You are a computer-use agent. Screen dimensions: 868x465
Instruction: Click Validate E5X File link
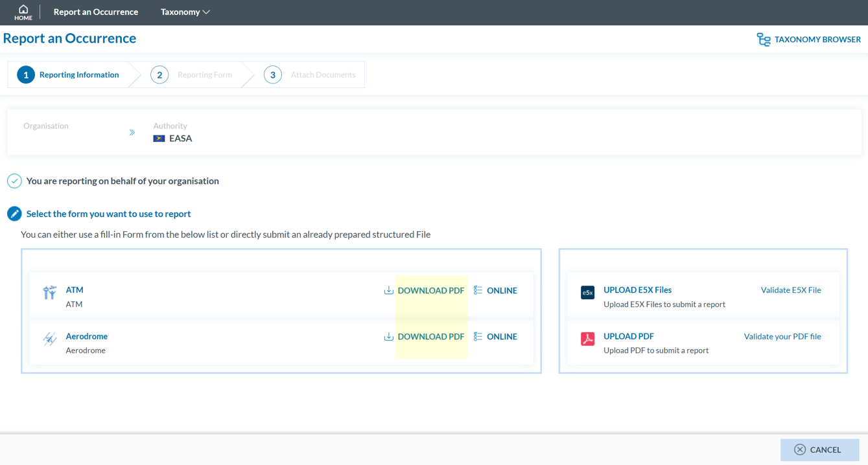[x=790, y=290]
